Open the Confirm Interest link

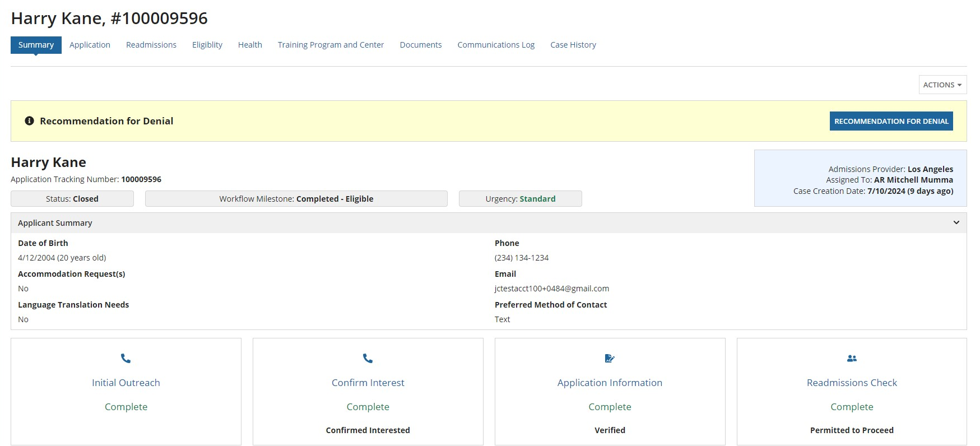[x=368, y=383]
